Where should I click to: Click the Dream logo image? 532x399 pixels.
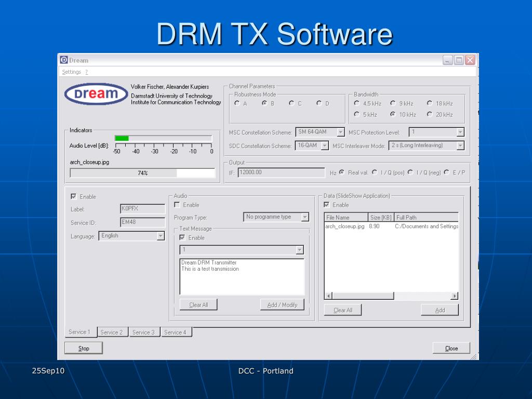point(96,94)
